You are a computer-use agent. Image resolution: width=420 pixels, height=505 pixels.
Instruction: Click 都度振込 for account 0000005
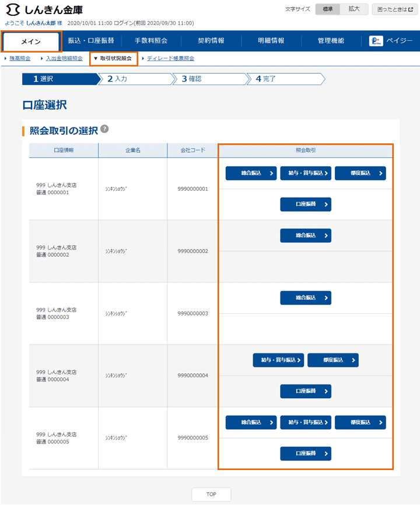click(360, 422)
